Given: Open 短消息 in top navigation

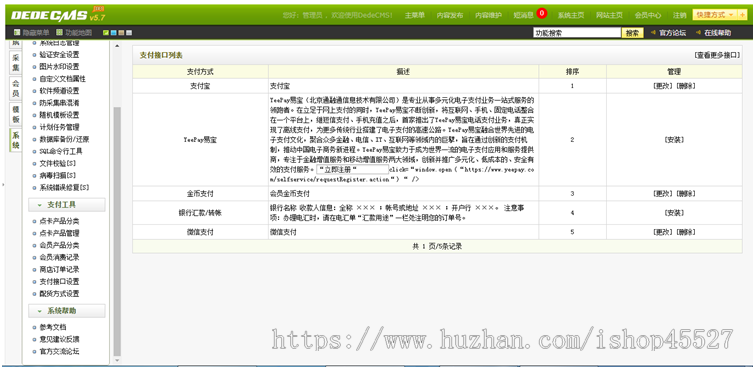Looking at the screenshot, I should 523,15.
